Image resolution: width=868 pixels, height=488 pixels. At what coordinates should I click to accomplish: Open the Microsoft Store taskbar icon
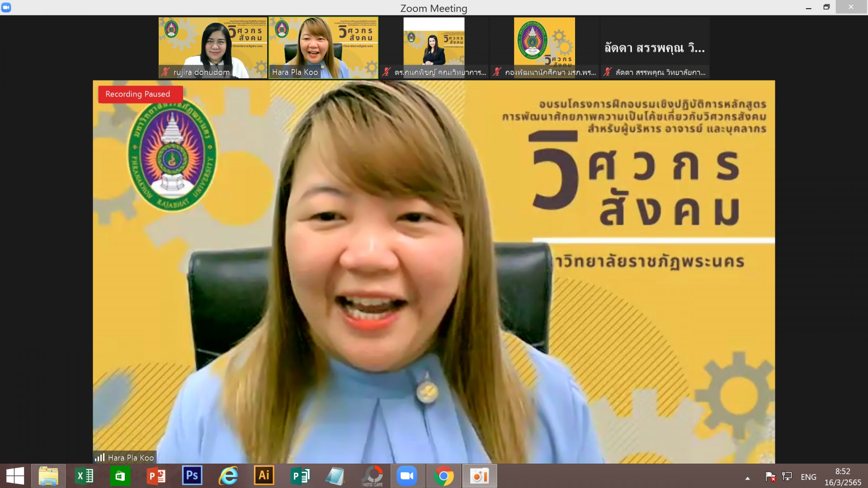[x=120, y=476]
